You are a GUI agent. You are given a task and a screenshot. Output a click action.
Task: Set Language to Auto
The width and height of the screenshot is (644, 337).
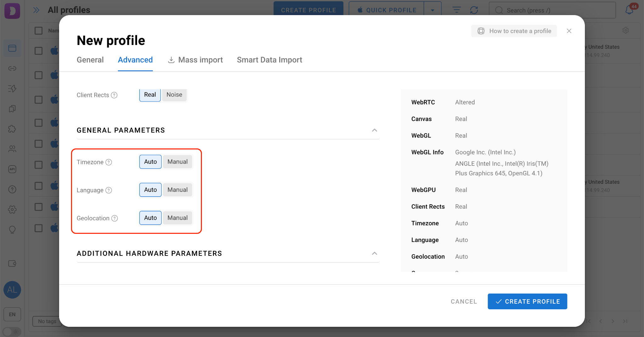150,190
